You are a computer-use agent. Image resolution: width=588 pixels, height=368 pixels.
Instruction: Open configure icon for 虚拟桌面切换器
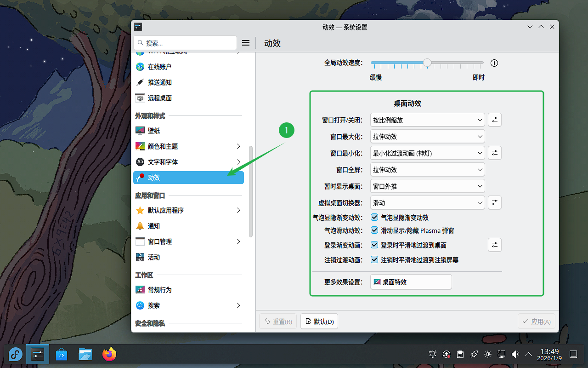point(494,202)
